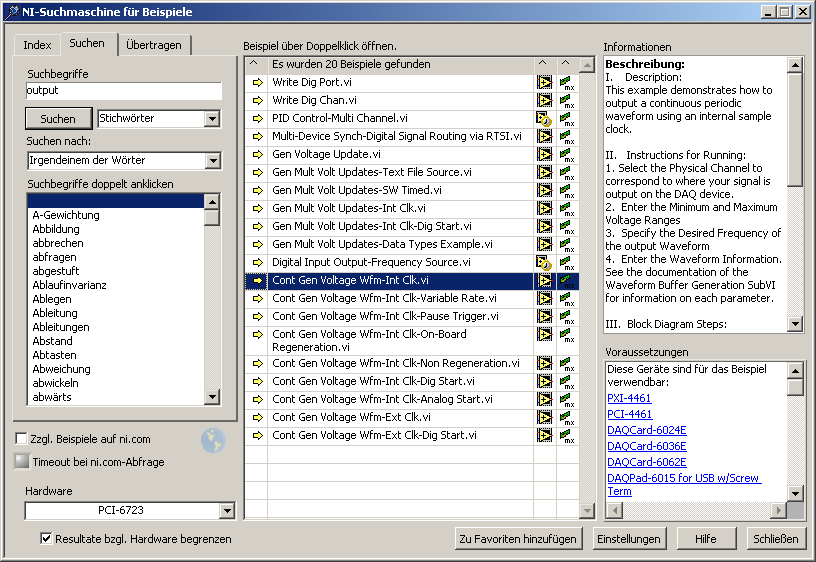Viewport: 816px width, 562px height.
Task: Click the arrow icon beside Gen Mult Volt Updates-Data Types Example.vi
Action: [257, 245]
